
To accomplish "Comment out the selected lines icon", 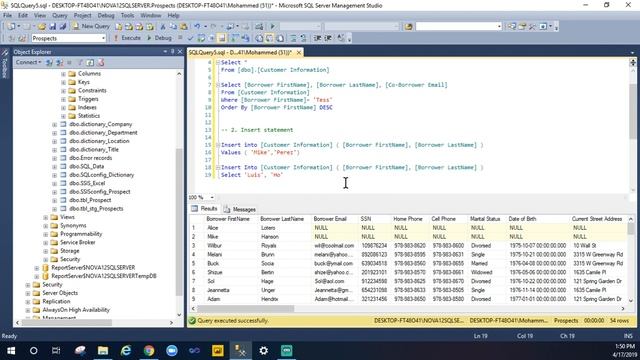I will click(x=293, y=38).
